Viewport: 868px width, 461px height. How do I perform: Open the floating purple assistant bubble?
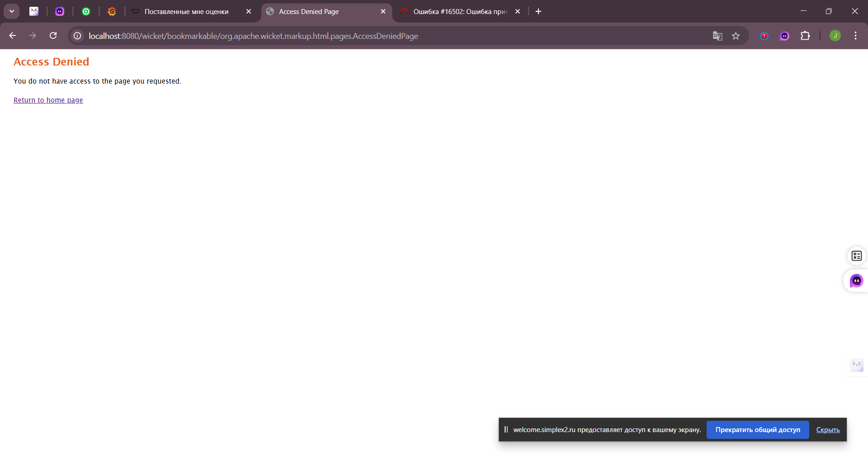(x=856, y=281)
